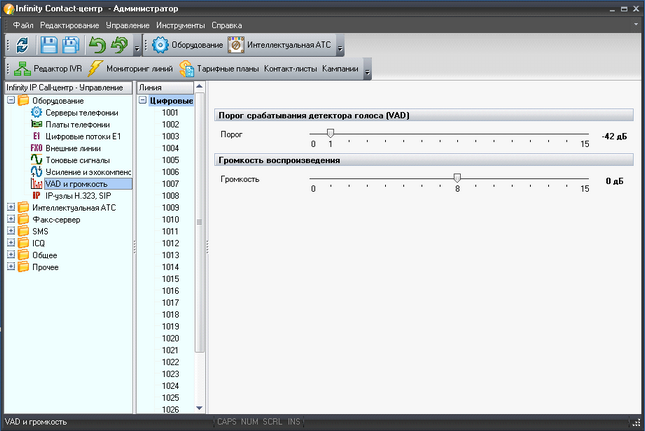Click the refresh icon in the toolbar
The width and height of the screenshot is (645, 431).
point(22,45)
